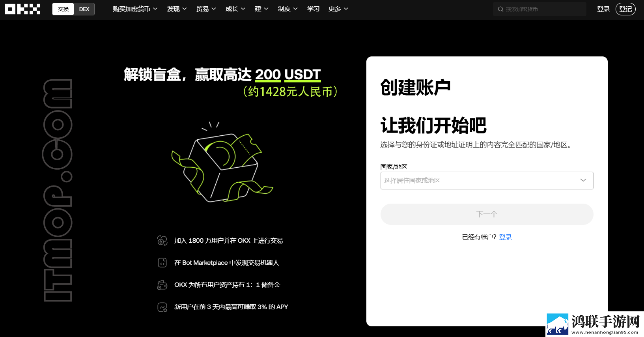This screenshot has height=337, width=644.
Task: Click the dropdown chevron in country field
Action: pyautogui.click(x=583, y=180)
